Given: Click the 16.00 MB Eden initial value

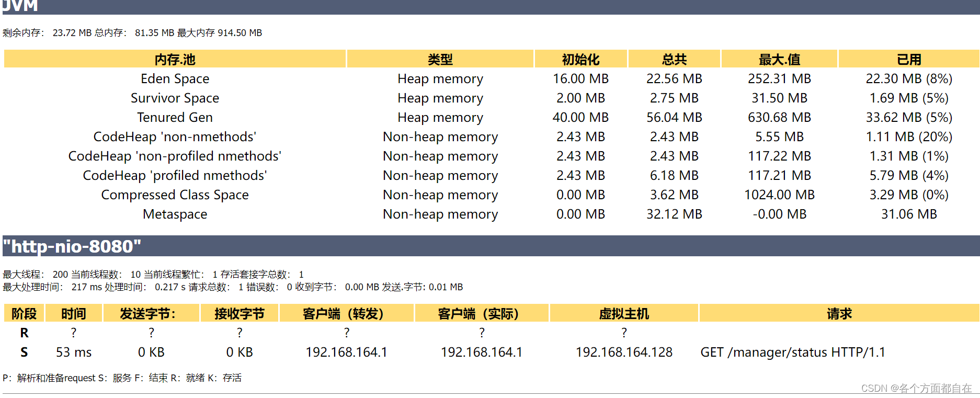Looking at the screenshot, I should point(580,78).
